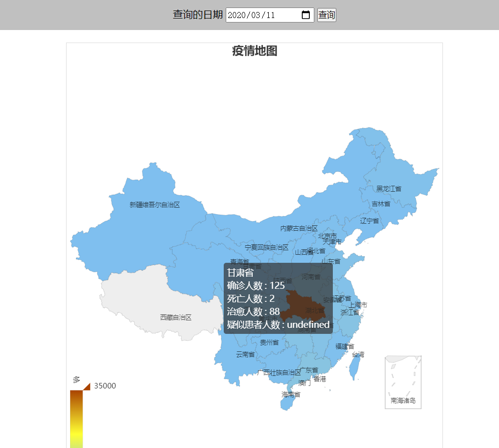Click the 查询 query button
Viewport: 499px width, 448px height.
click(x=326, y=15)
